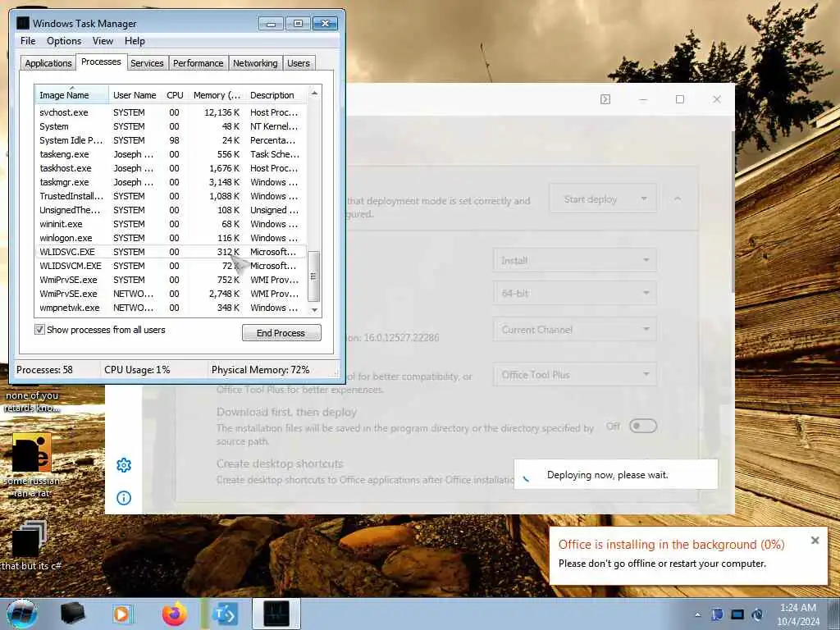Open Task Manager File menu
The image size is (840, 630).
pyautogui.click(x=28, y=41)
